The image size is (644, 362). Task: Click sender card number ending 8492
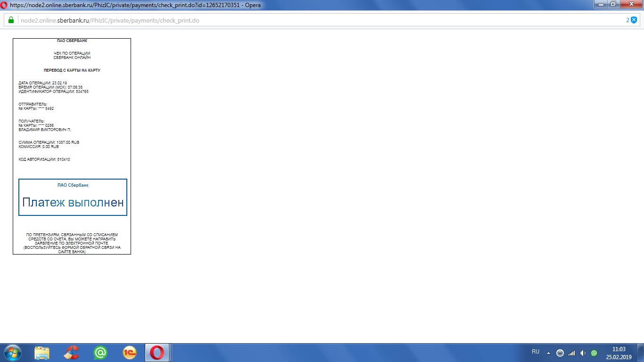tap(36, 108)
